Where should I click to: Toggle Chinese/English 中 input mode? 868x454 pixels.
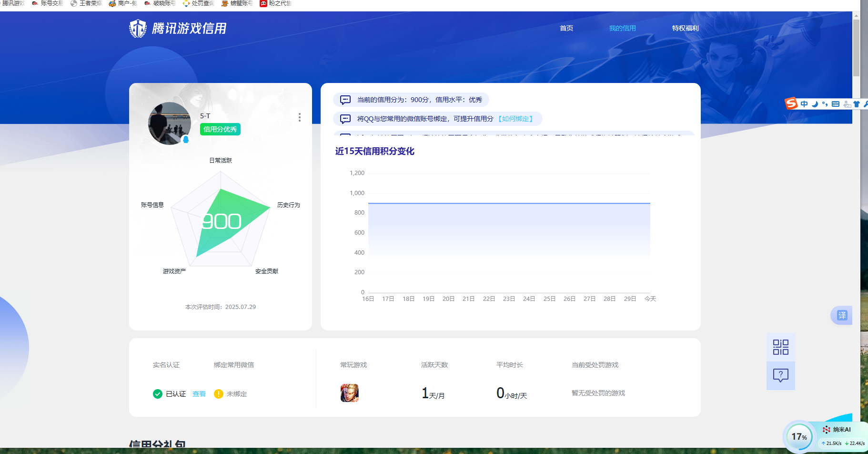804,104
